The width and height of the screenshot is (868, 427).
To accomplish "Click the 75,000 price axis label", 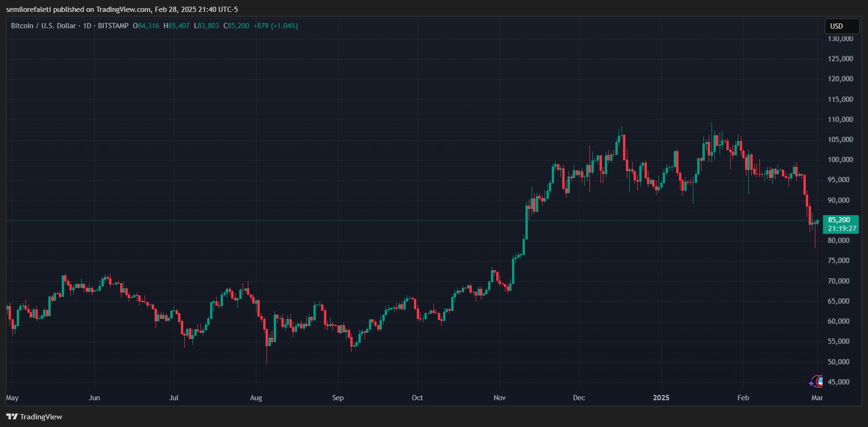I will pos(839,261).
